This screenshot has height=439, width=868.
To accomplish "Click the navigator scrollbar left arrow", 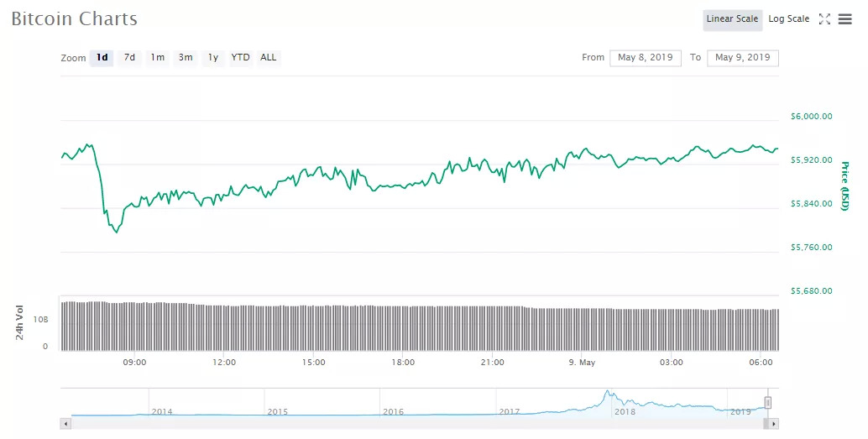I will [65, 425].
